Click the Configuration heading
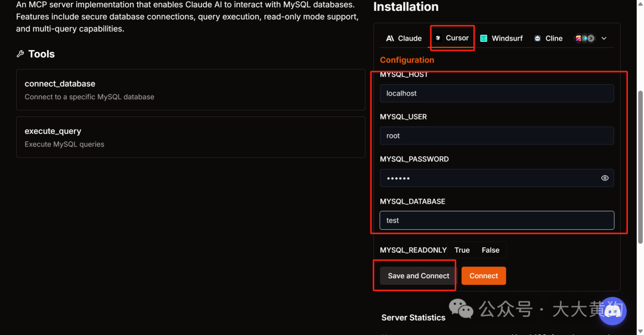Image resolution: width=644 pixels, height=335 pixels. (x=407, y=60)
